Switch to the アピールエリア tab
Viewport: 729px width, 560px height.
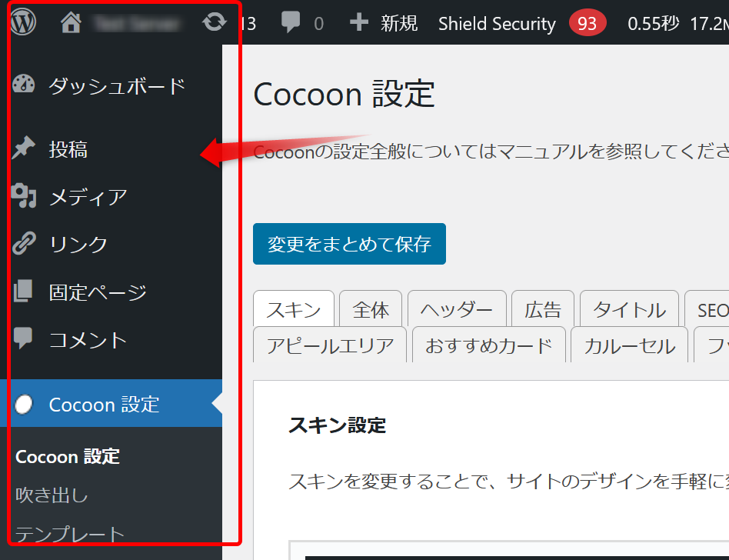pyautogui.click(x=330, y=345)
